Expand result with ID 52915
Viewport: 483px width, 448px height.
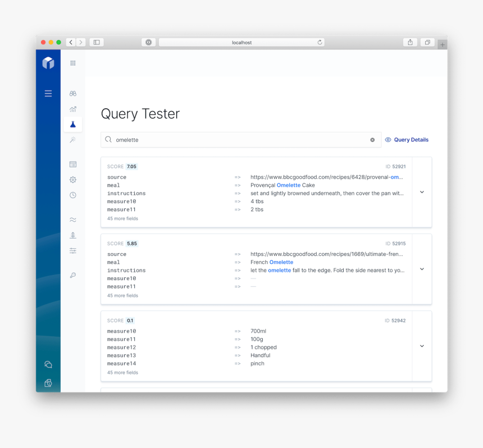422,269
